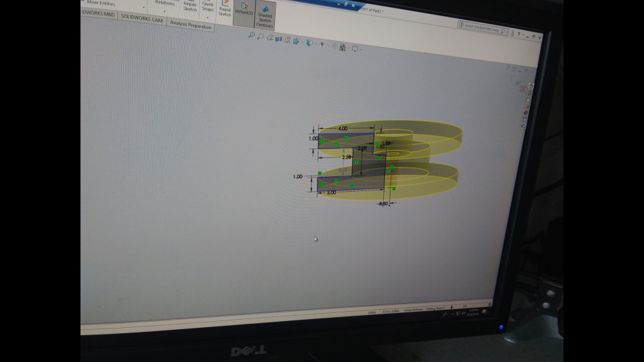
Task: Click the clock in the Windows system tray
Action: 474,312
